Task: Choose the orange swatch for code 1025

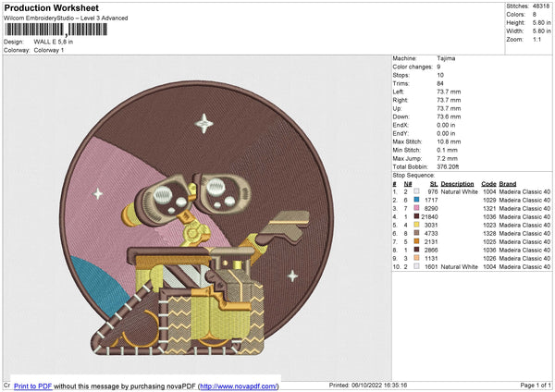Action: [x=416, y=241]
